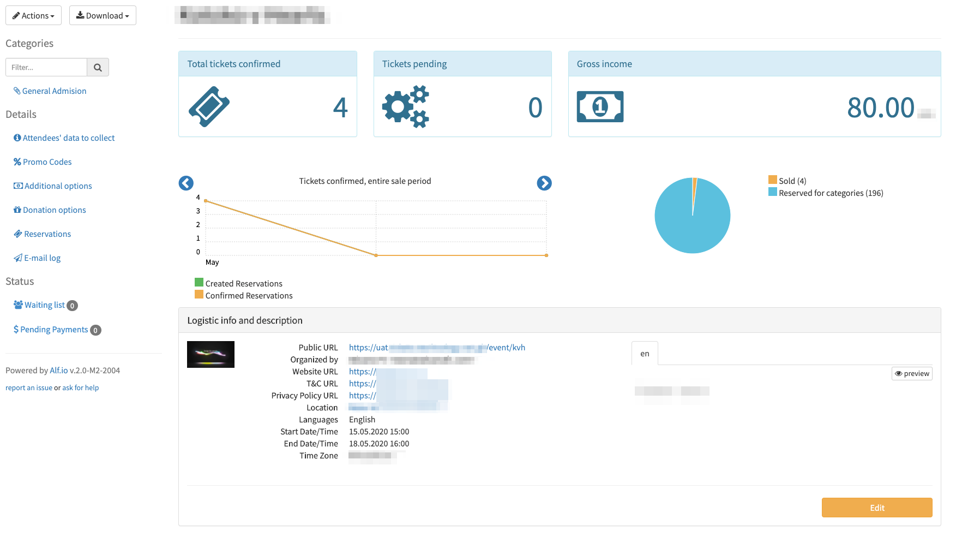Screen dimensions: 980x537
Task: Open the report an issue link
Action: coord(28,387)
